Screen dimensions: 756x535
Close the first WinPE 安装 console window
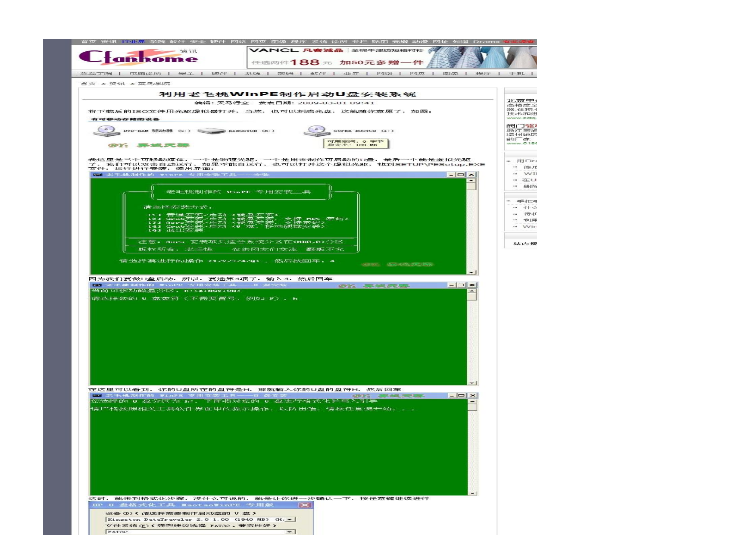(x=472, y=175)
